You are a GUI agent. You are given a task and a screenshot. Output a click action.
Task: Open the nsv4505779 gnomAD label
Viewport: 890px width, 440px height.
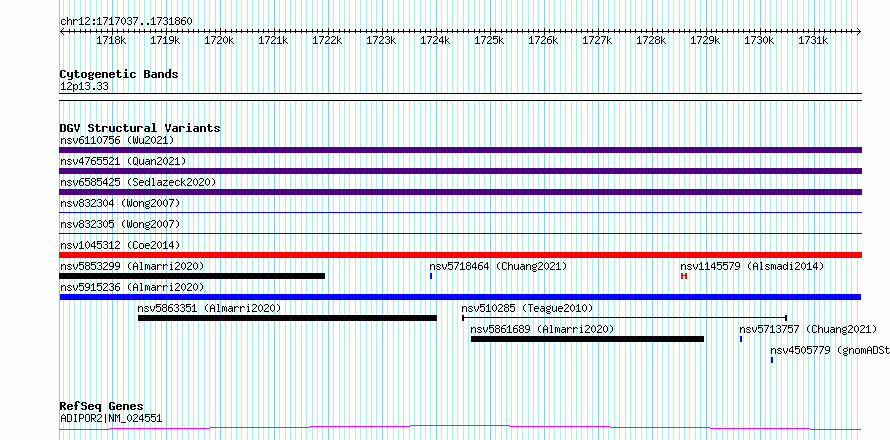click(830, 350)
